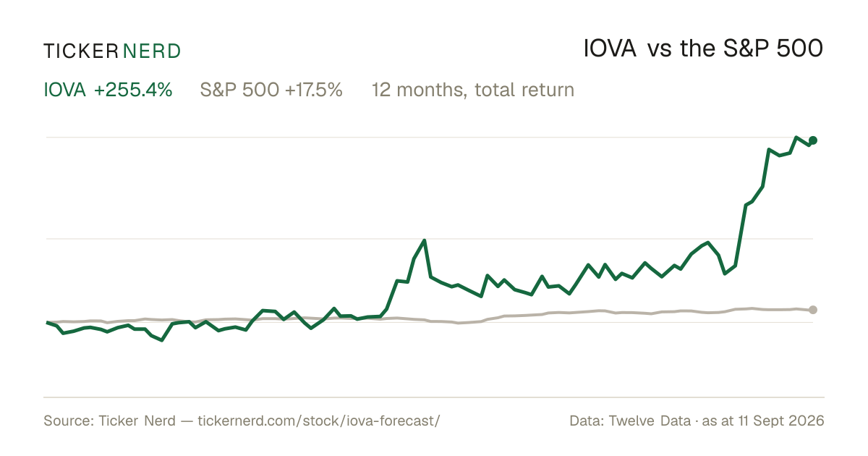
Task: Select the IOVA +255.4% legend label
Action: [108, 90]
